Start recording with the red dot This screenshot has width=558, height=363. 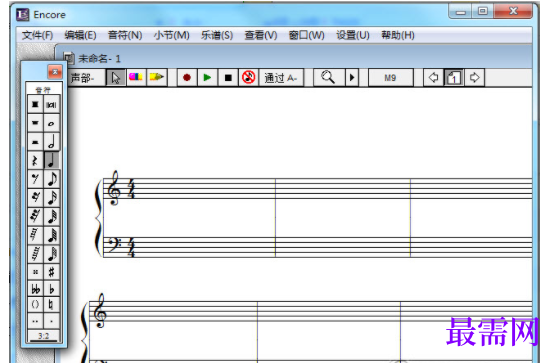(186, 77)
